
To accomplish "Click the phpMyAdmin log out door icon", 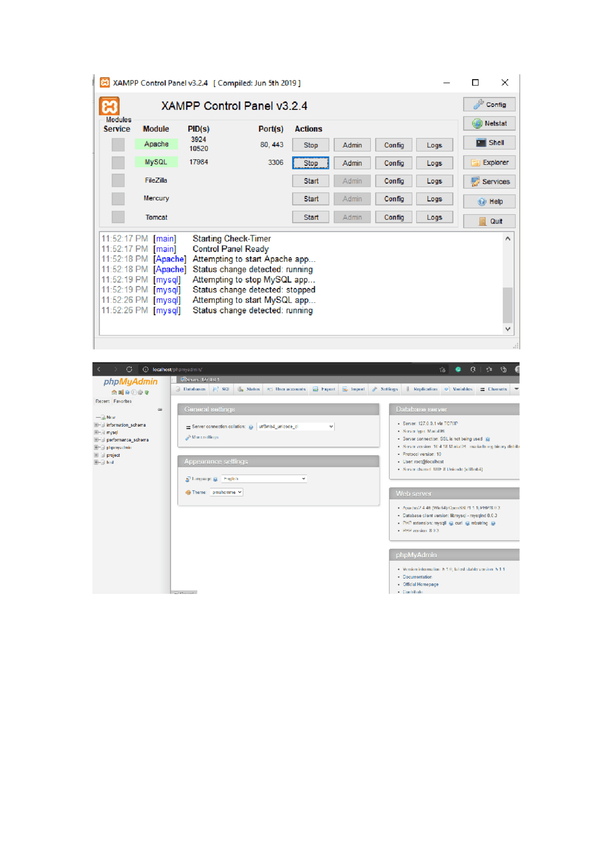I will 121,392.
